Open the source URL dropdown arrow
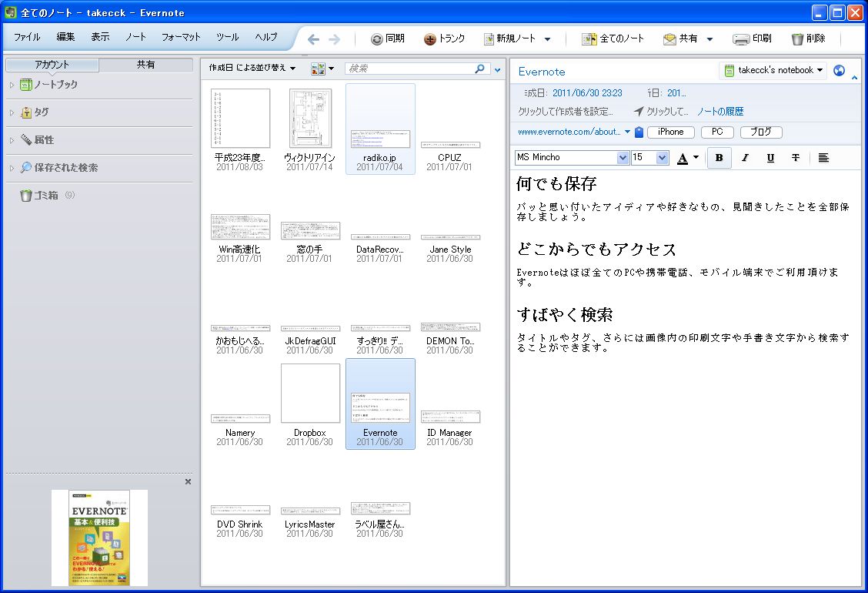Viewport: 868px width, 593px height. [627, 132]
